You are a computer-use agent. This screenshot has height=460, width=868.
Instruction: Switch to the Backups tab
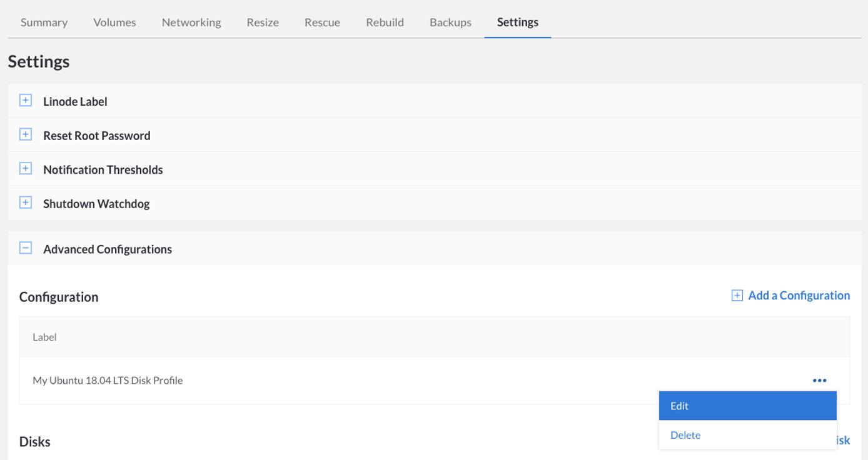(x=450, y=22)
